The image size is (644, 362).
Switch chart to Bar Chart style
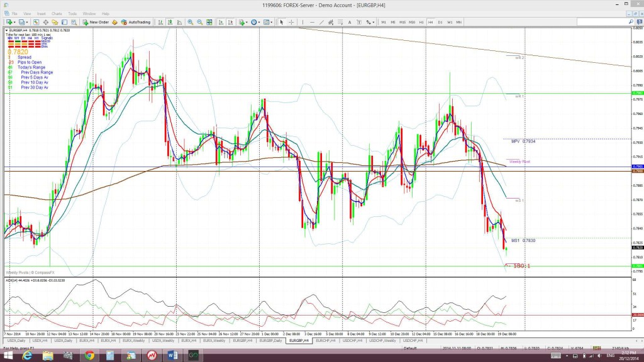point(160,22)
